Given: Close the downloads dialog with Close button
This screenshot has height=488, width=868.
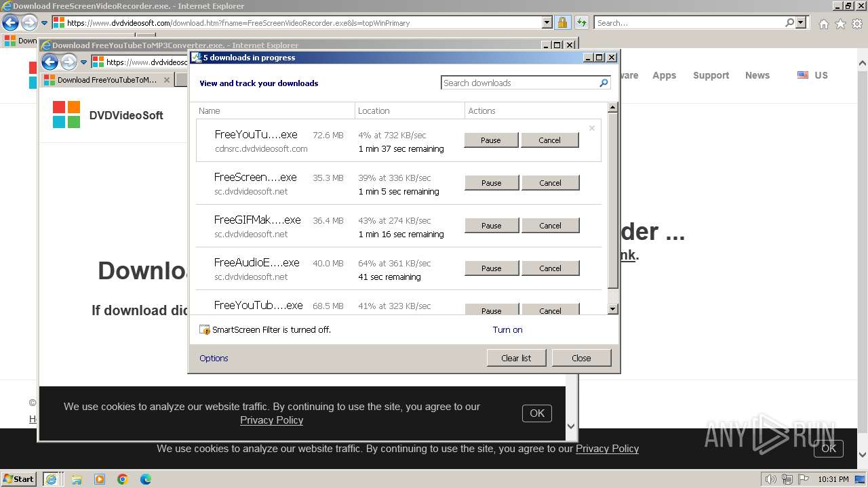Looking at the screenshot, I should pos(581,358).
